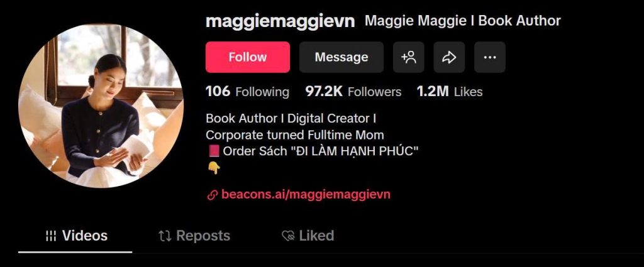Switch to the Videos tab
Viewport: 644px width, 267px height.
pyautogui.click(x=76, y=236)
